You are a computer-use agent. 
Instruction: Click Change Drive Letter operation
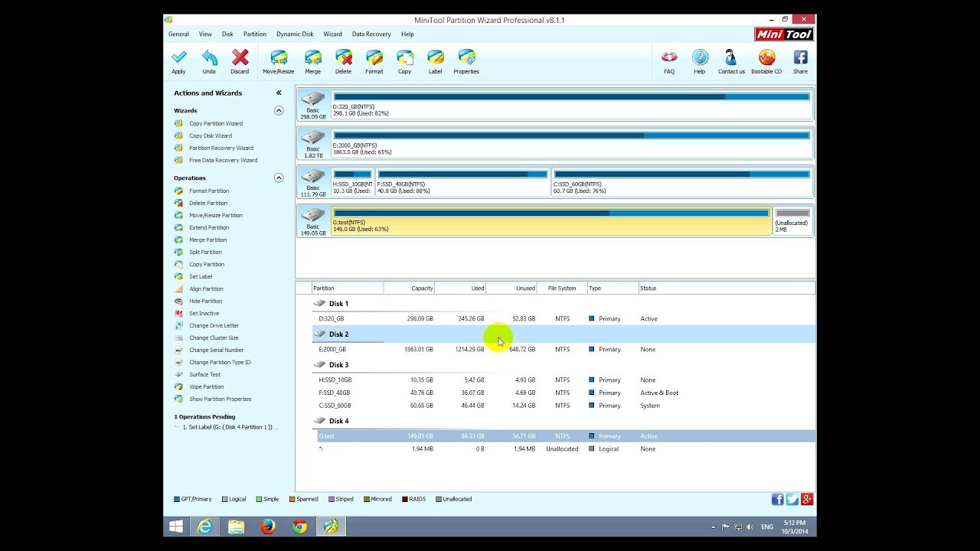coord(214,325)
